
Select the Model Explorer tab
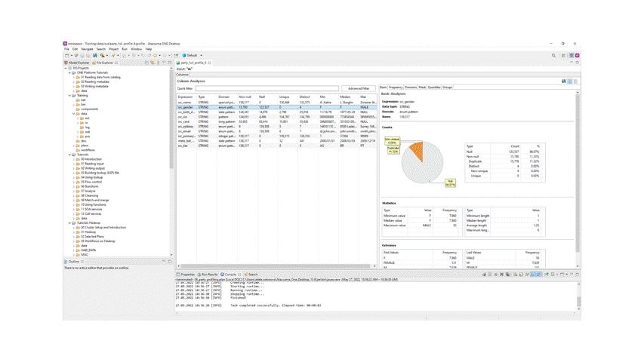pos(77,63)
